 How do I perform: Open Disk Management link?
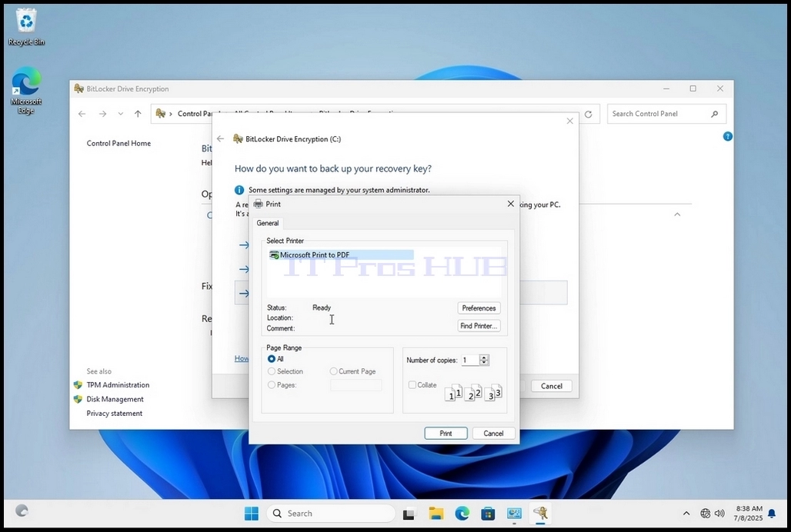coord(115,399)
